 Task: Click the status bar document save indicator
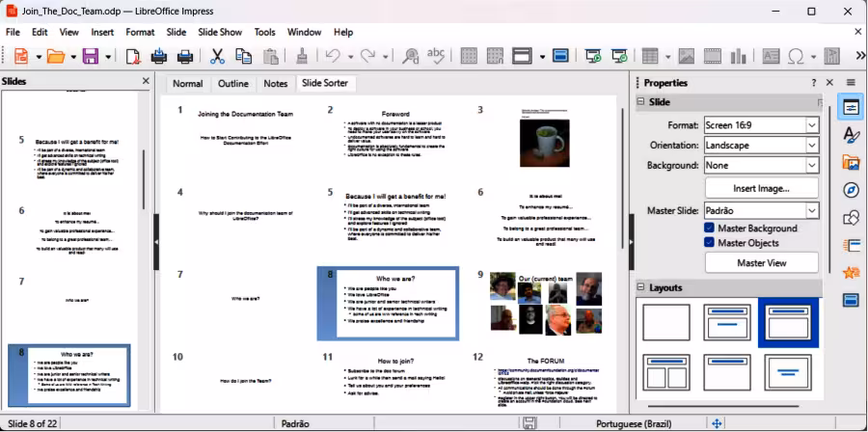click(529, 423)
